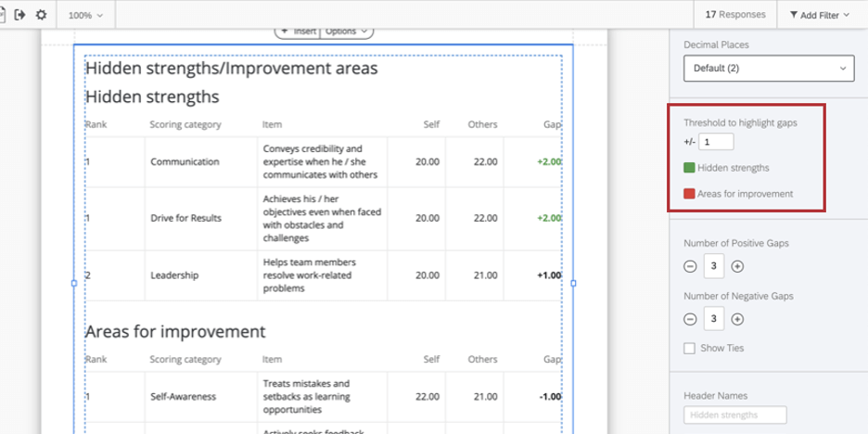This screenshot has height=434, width=868.
Task: Click the Insert button above the table
Action: click(298, 31)
